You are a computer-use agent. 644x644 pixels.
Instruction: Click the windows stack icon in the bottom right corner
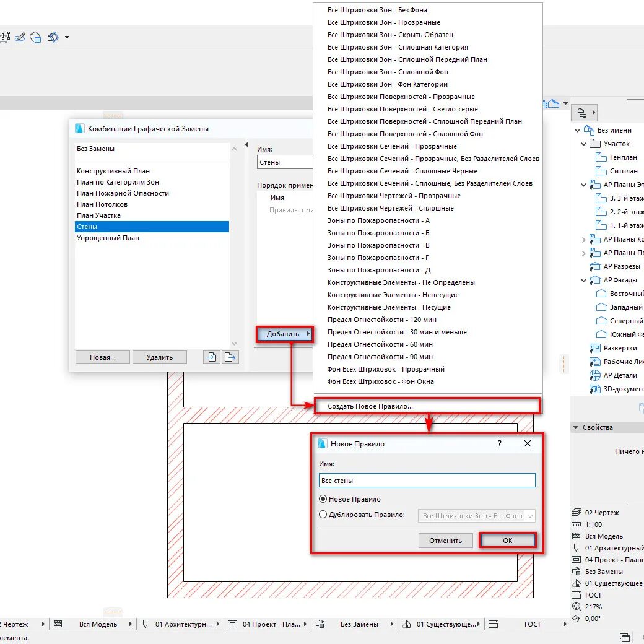coord(625,637)
